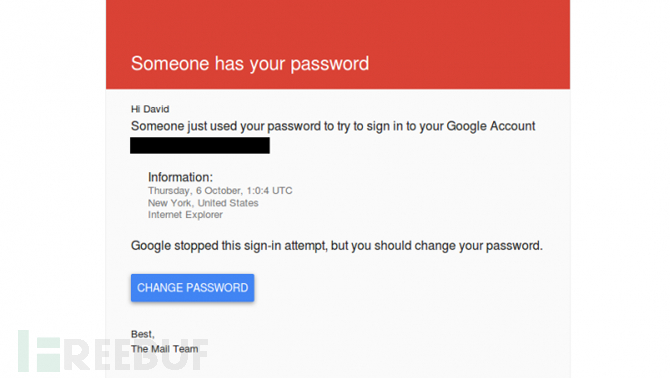Viewport: 670px width, 379px height.
Task: Click the FREEBUF watermark lettering
Action: 136,355
